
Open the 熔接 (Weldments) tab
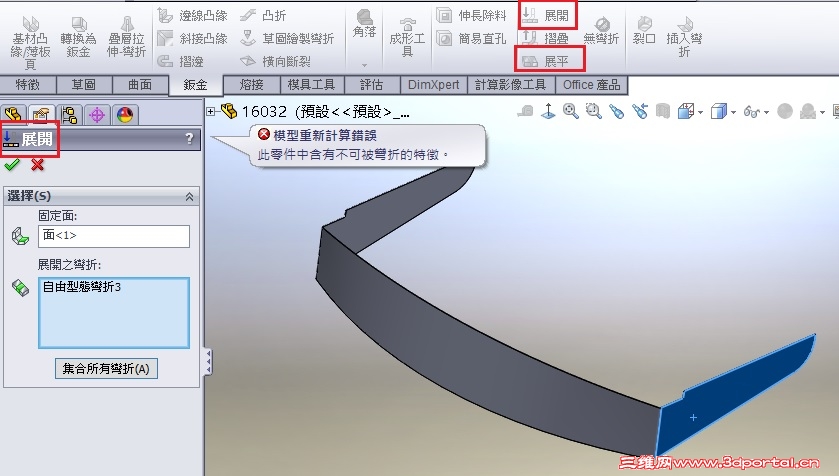point(251,85)
